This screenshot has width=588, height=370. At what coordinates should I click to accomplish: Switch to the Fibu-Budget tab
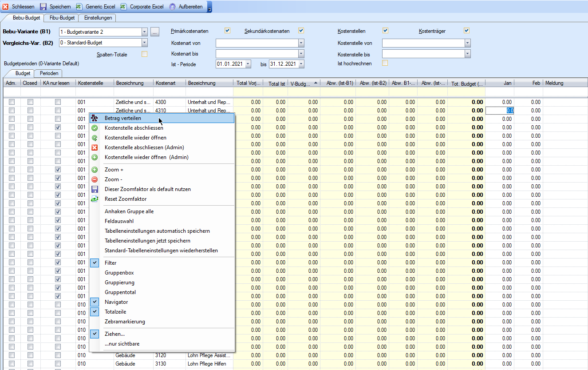point(62,18)
